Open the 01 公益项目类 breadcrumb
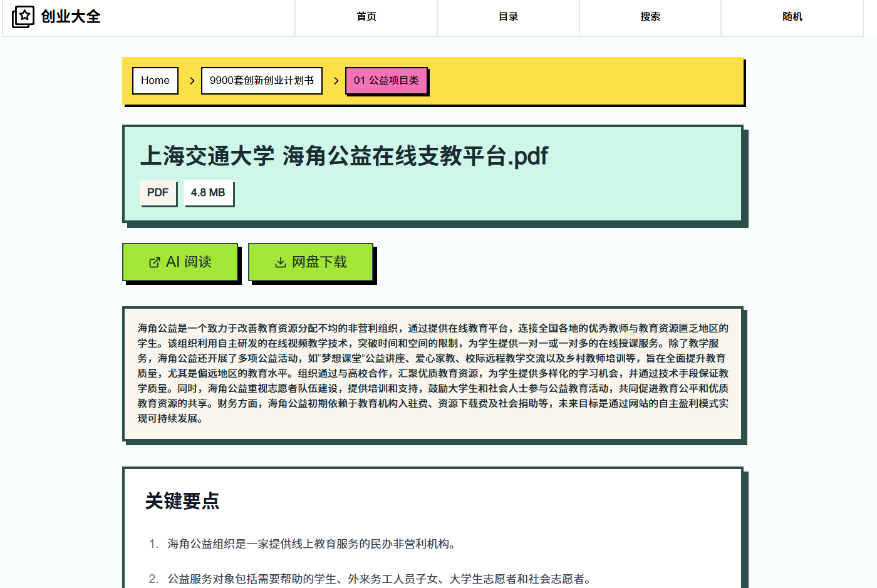 pos(387,81)
